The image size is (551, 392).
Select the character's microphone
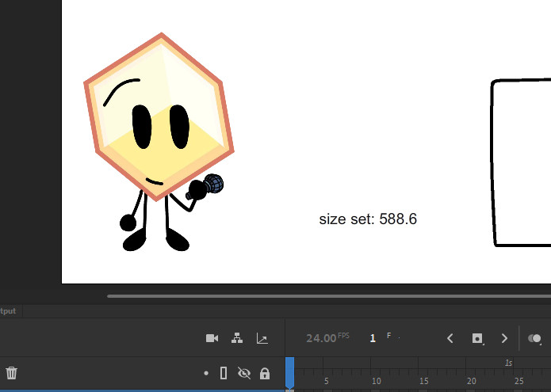212,184
